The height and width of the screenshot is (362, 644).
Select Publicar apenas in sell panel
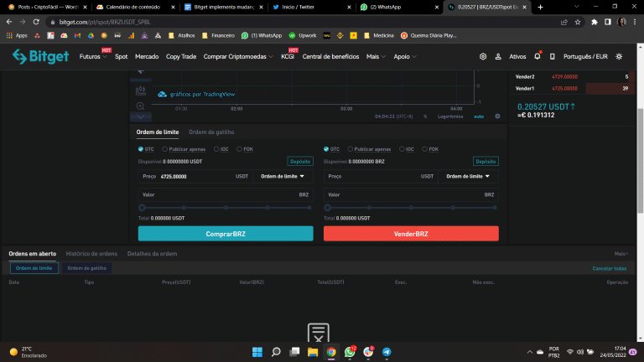[x=369, y=149]
